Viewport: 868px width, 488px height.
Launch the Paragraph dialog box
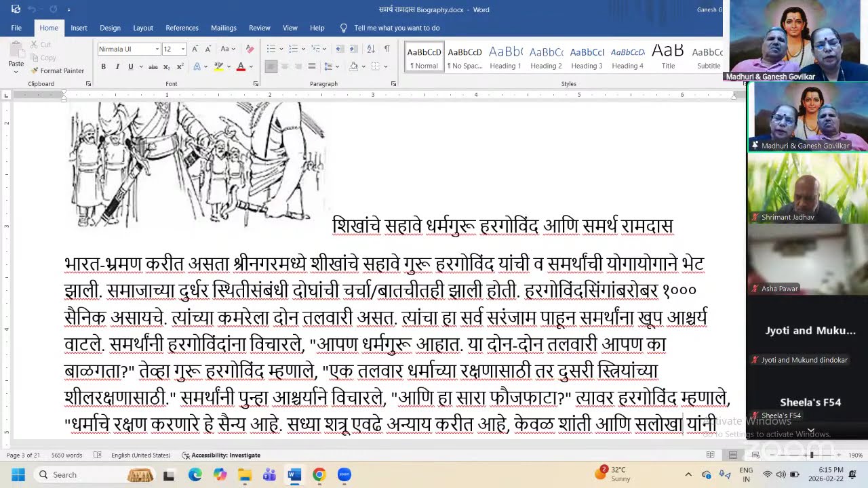(394, 83)
